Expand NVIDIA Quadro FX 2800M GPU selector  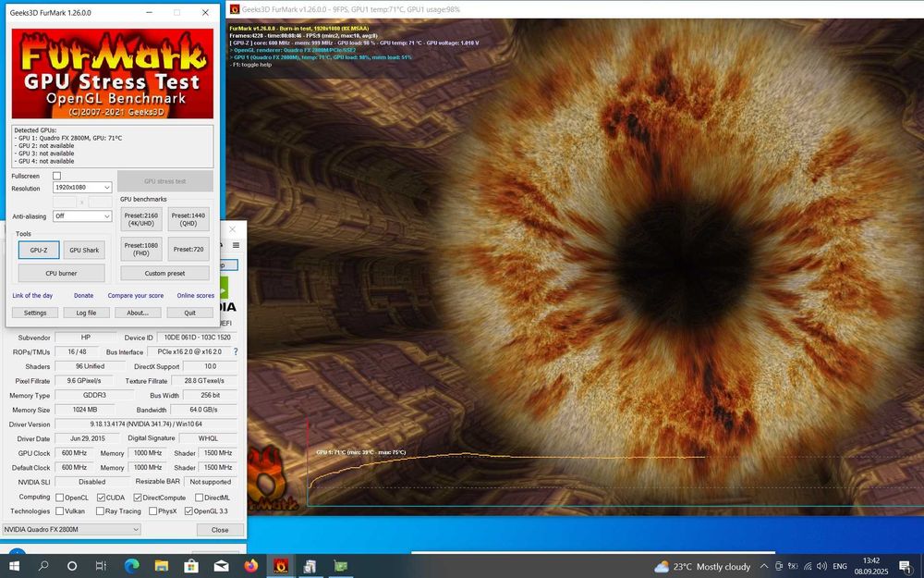pos(71,529)
